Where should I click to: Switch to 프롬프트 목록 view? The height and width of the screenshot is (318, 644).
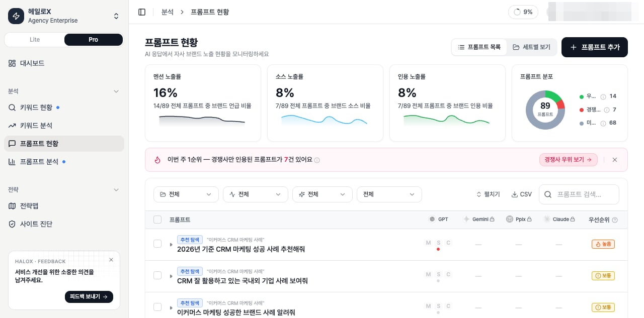[x=479, y=47]
